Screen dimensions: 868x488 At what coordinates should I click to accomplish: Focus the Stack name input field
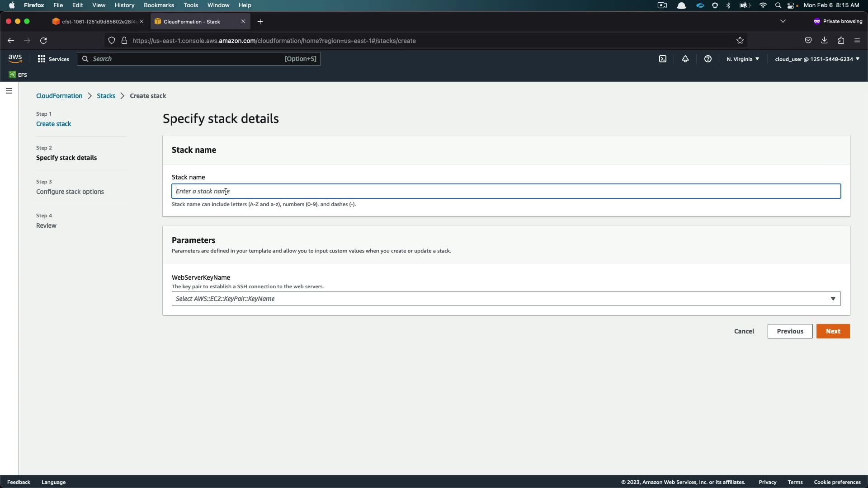[506, 191]
